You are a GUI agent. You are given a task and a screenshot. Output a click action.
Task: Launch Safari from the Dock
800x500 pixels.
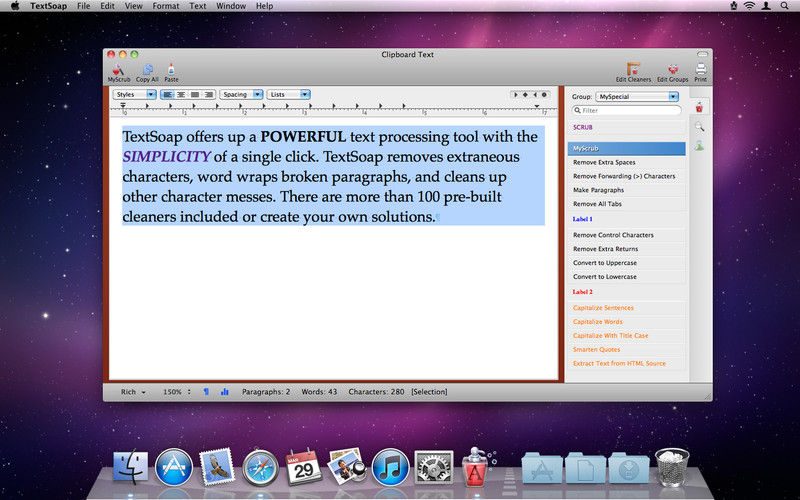point(261,467)
